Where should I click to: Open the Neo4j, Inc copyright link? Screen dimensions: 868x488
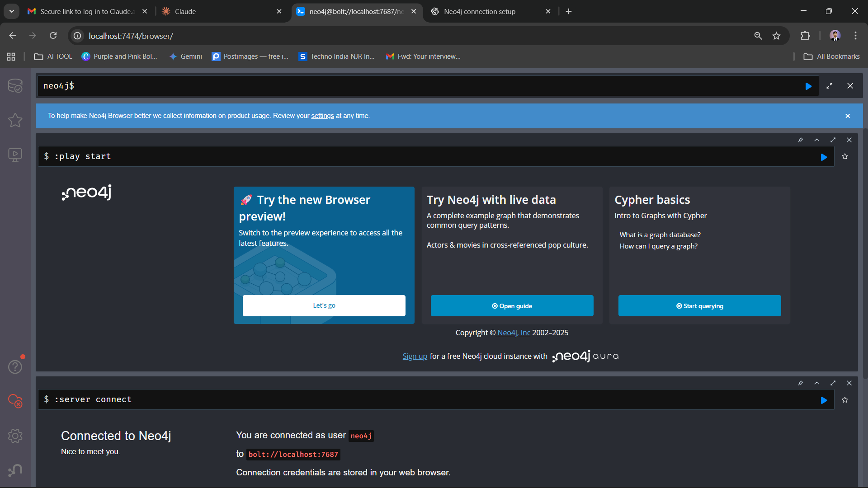(x=514, y=333)
